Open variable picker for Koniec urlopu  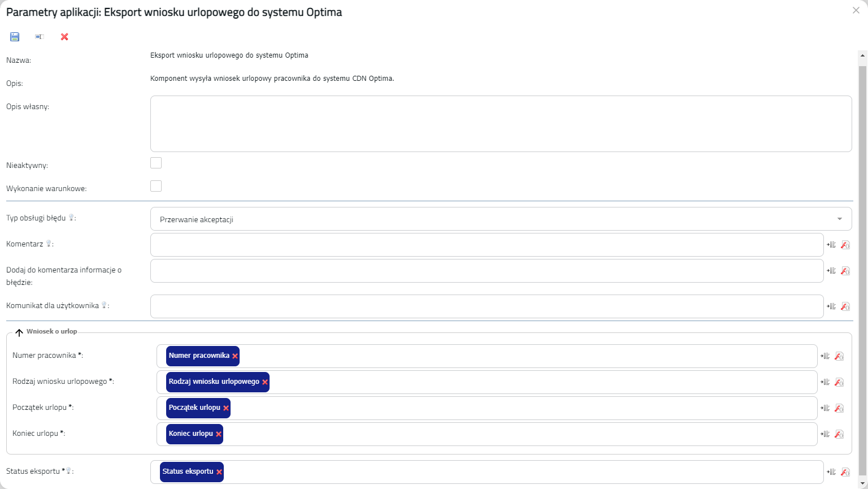[825, 434]
